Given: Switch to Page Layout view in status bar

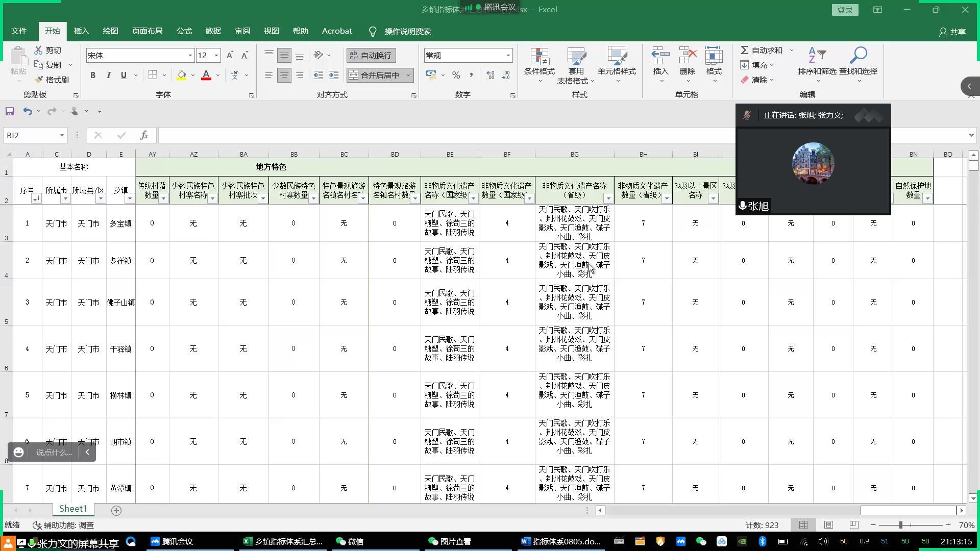Looking at the screenshot, I should coord(828,525).
